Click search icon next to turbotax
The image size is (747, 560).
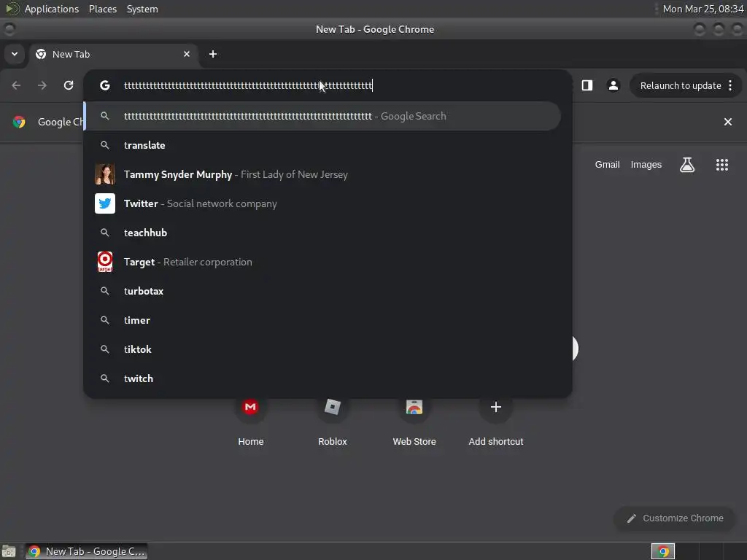[105, 291]
